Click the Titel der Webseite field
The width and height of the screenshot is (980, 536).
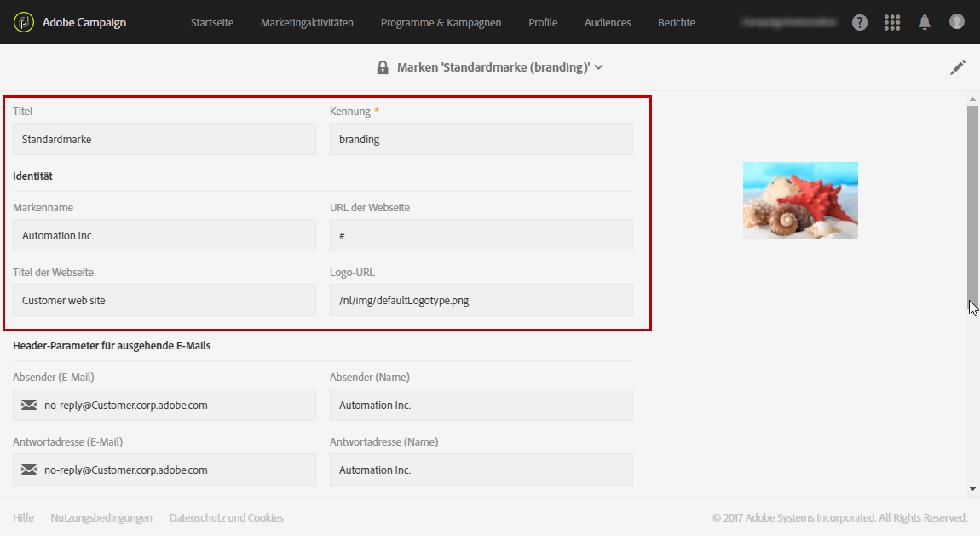[x=164, y=300]
